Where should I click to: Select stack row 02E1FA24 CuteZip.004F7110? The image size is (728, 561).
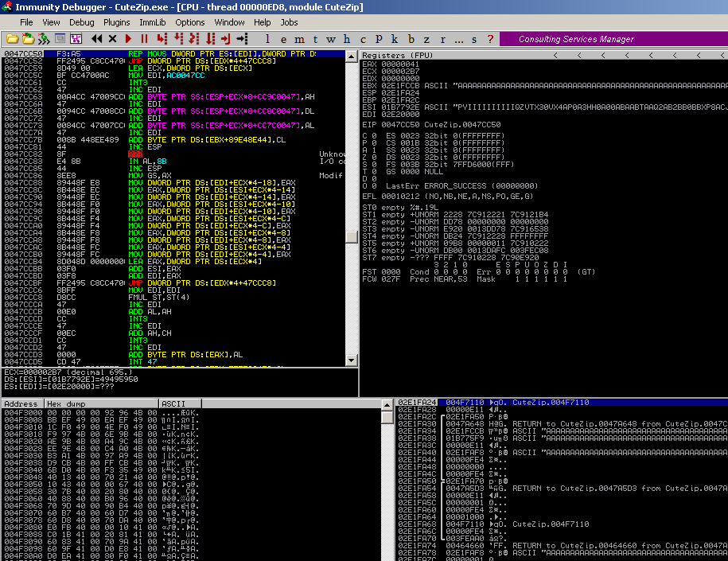point(562,402)
